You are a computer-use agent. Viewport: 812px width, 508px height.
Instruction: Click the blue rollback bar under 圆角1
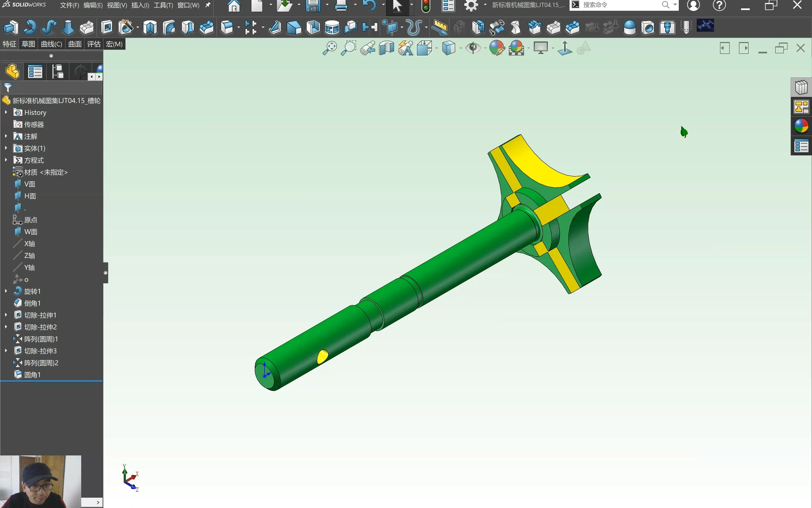tap(51, 381)
